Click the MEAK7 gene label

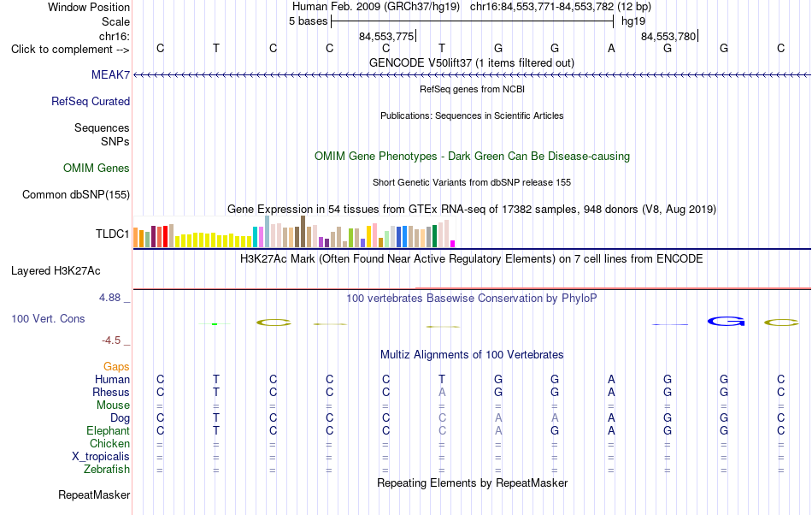110,75
